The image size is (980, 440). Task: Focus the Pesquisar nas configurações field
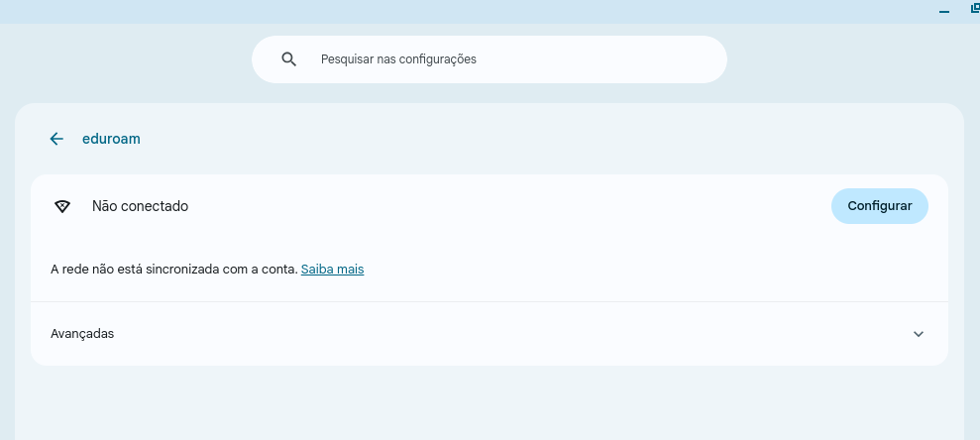coord(490,59)
